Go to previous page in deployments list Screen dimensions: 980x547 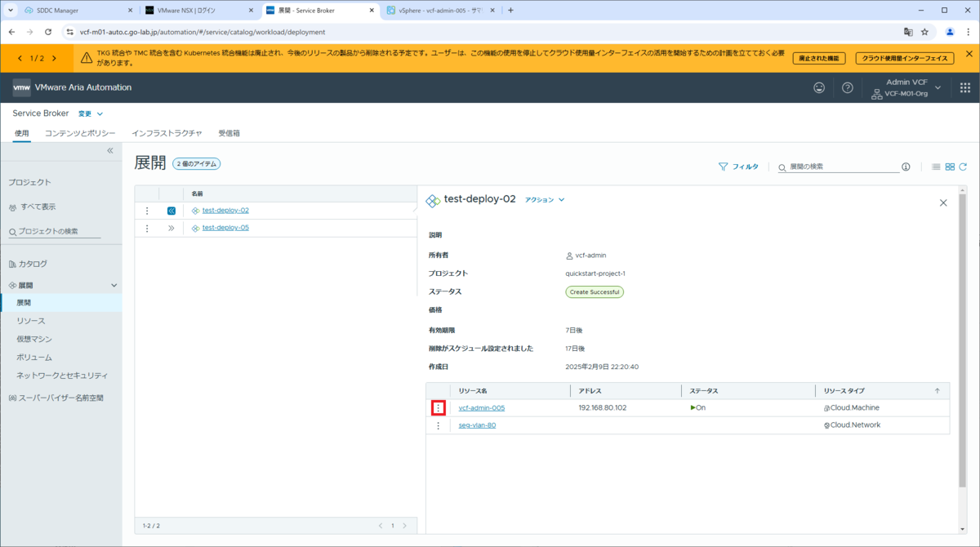[381, 526]
